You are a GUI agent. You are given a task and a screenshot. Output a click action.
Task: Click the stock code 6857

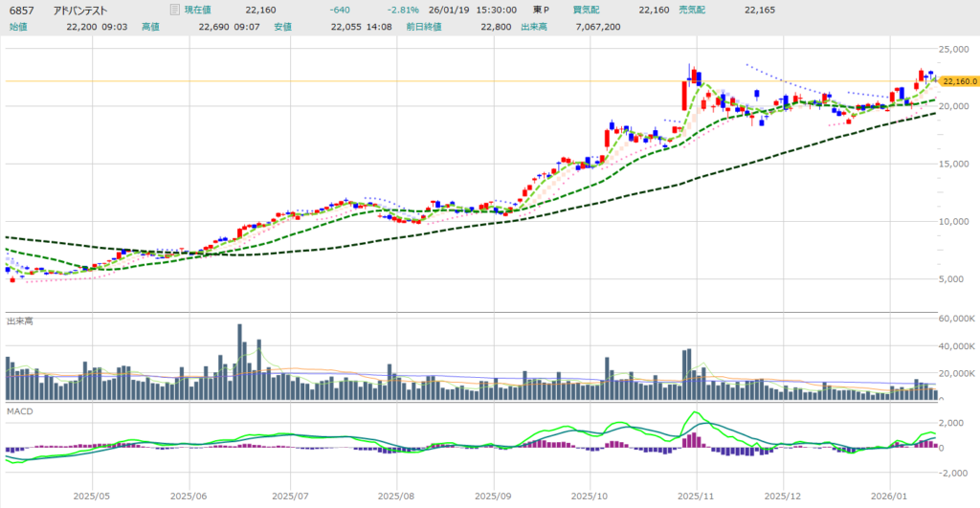pos(19,10)
